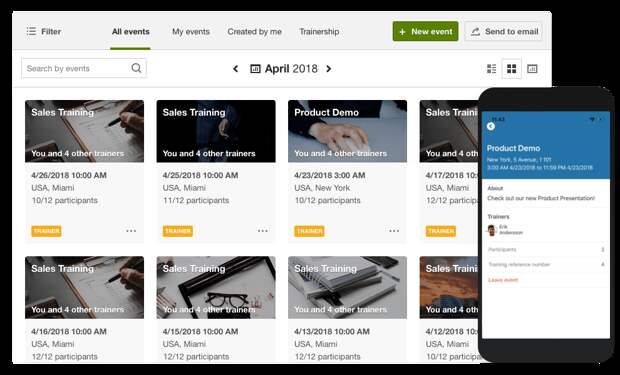Tap the Leave event link on phone
Image resolution: width=620 pixels, height=375 pixels.
pos(503,280)
